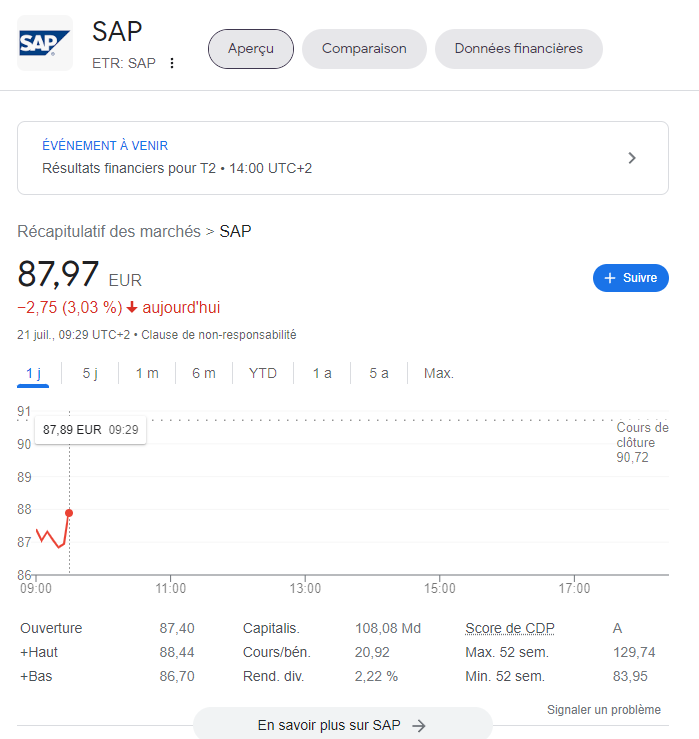Show the 5 a chart period
699x739 pixels.
tap(379, 373)
